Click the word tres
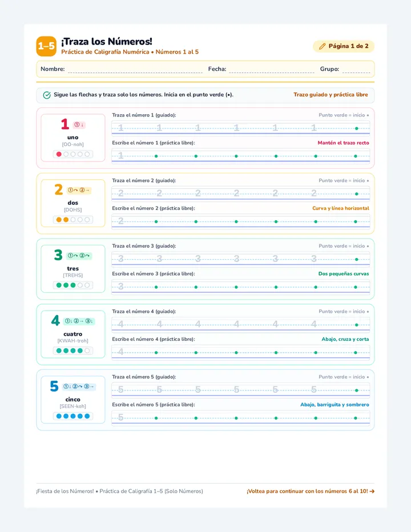This screenshot has width=411, height=532. [73, 268]
